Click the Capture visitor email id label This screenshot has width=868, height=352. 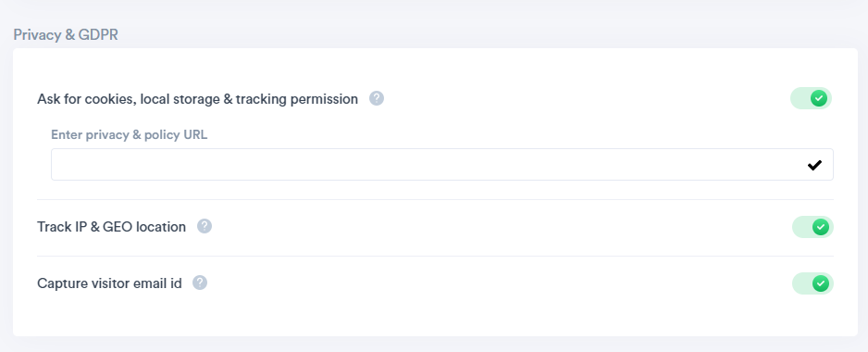click(x=109, y=283)
